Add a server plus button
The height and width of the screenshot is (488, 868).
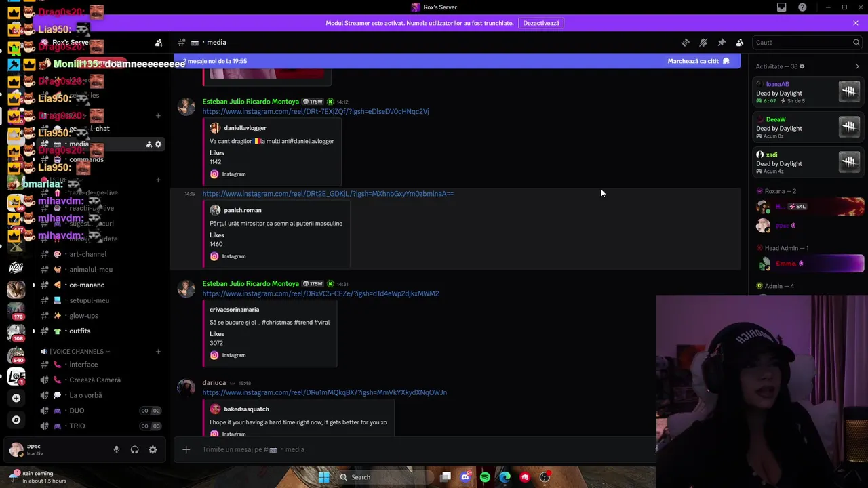pos(16,398)
